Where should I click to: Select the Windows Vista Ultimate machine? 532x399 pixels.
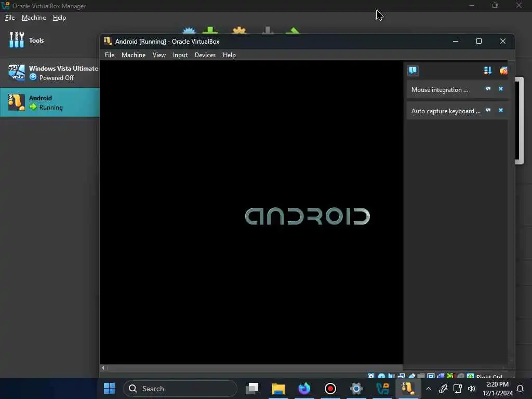(x=49, y=73)
